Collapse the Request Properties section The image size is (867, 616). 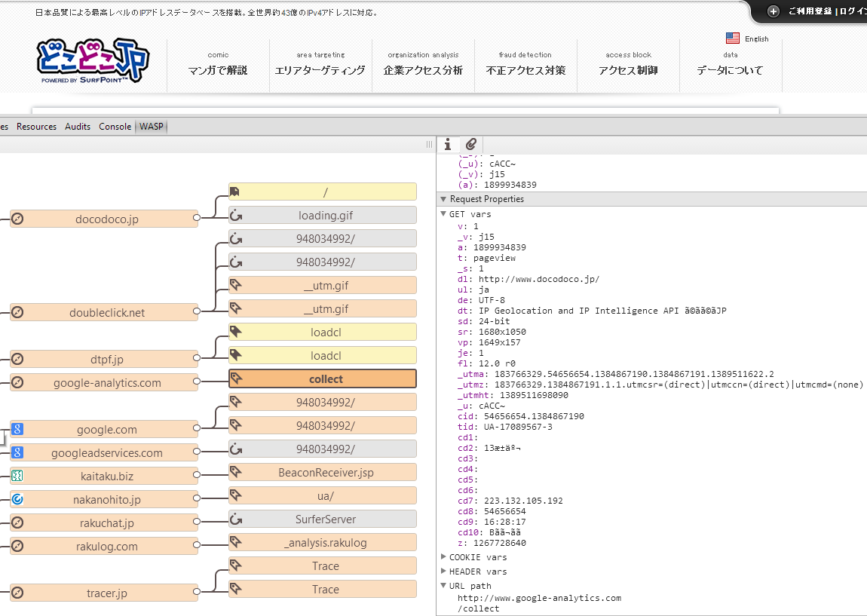443,199
